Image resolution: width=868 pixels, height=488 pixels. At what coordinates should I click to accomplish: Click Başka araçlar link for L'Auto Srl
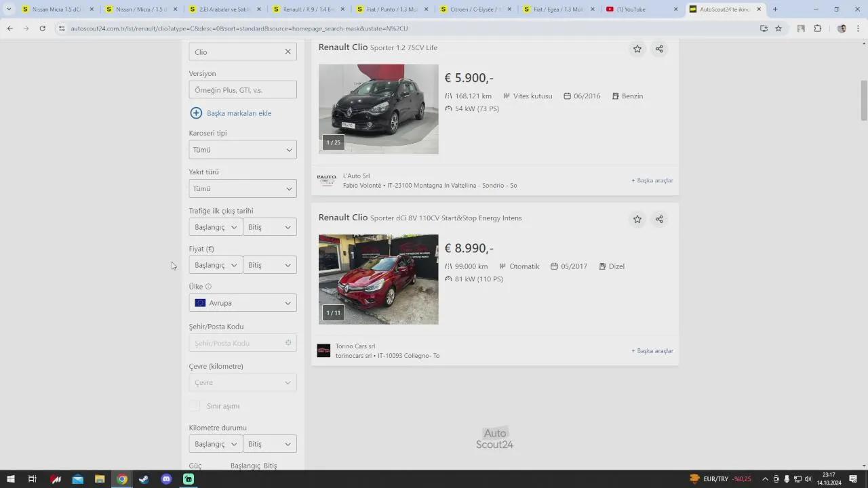click(652, 180)
